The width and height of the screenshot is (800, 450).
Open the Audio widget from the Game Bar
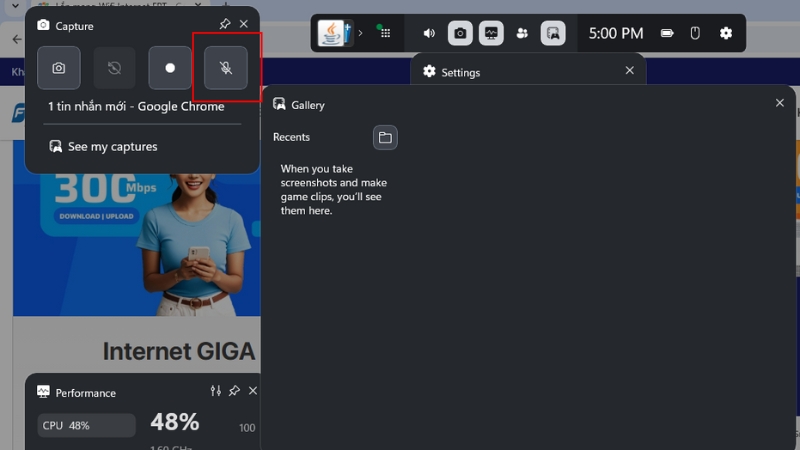429,33
